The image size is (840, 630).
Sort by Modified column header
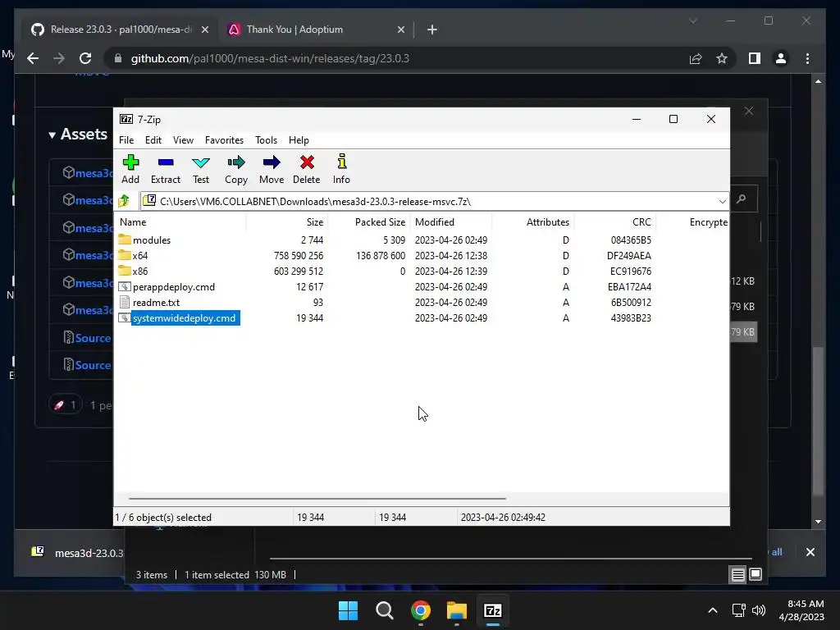pos(451,221)
